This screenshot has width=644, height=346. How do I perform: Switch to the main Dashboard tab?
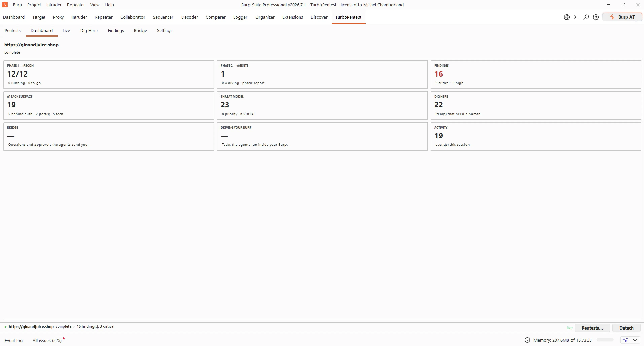(14, 17)
